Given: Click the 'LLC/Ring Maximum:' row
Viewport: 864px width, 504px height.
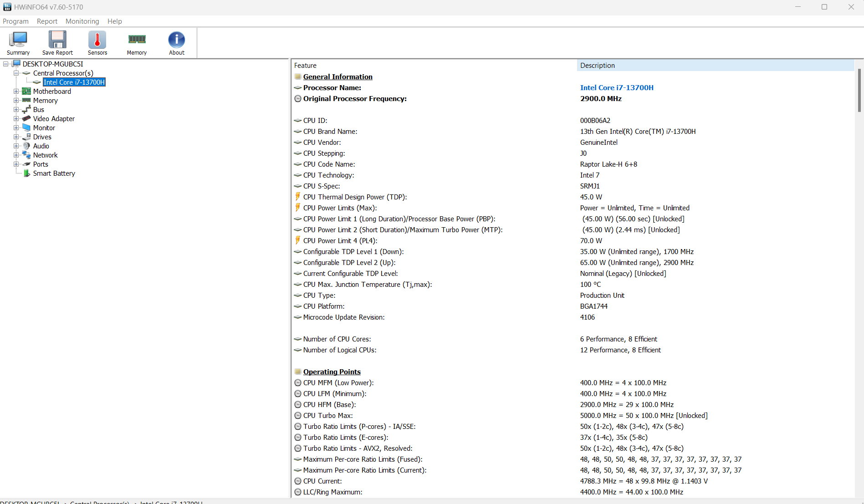Looking at the screenshot, I should 573,492.
